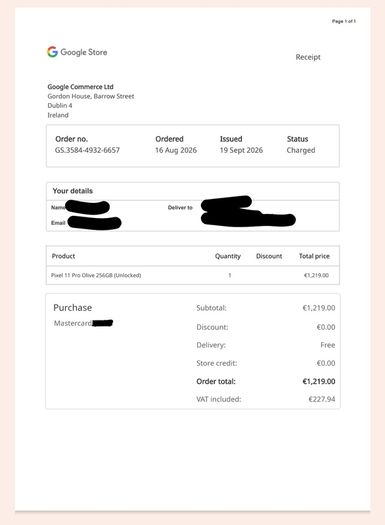This screenshot has height=525, width=385.
Task: Click the redacted Name field
Action: click(88, 207)
